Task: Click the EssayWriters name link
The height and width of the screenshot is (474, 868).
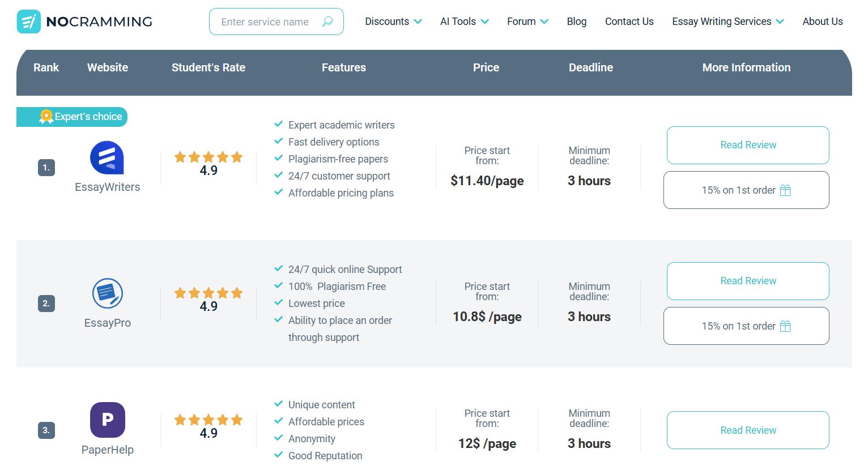Action: point(108,187)
